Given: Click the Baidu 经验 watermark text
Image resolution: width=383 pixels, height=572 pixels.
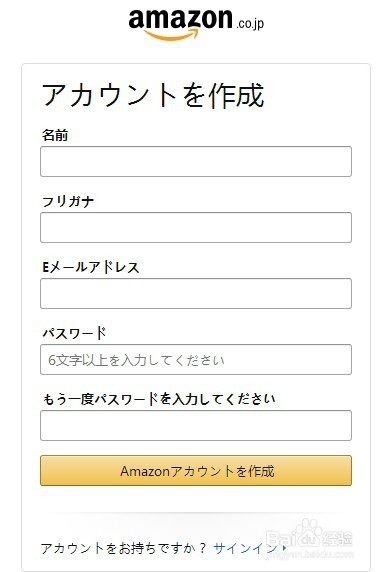Looking at the screenshot, I should [x=338, y=539].
